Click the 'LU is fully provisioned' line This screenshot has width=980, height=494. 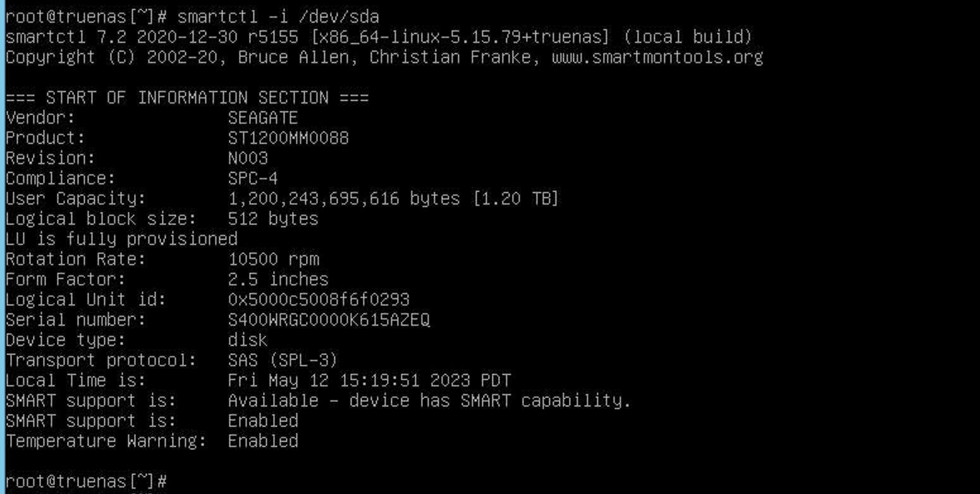[121, 239]
